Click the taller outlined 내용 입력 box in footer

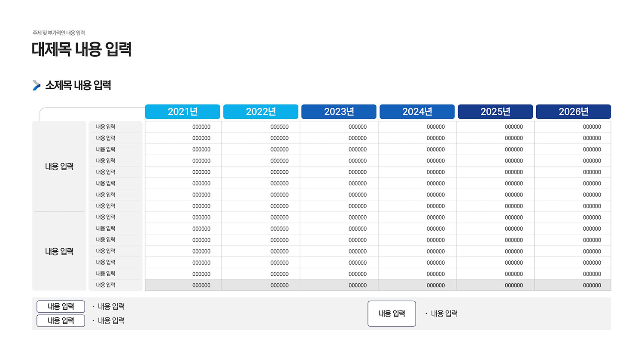[392, 314]
